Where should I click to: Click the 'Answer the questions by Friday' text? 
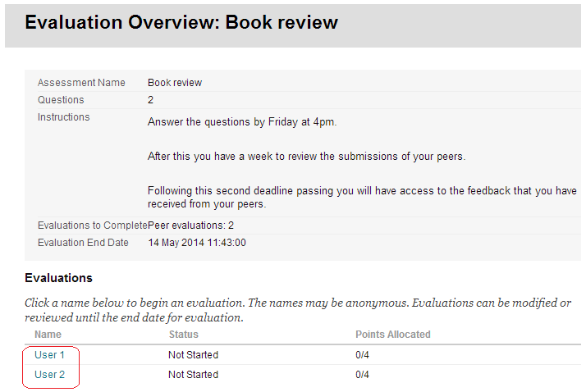(242, 122)
